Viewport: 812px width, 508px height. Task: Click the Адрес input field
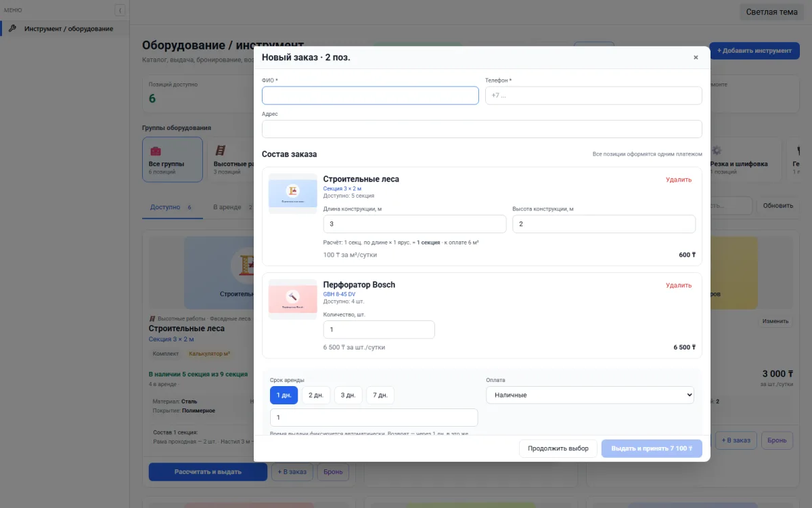[482, 129]
